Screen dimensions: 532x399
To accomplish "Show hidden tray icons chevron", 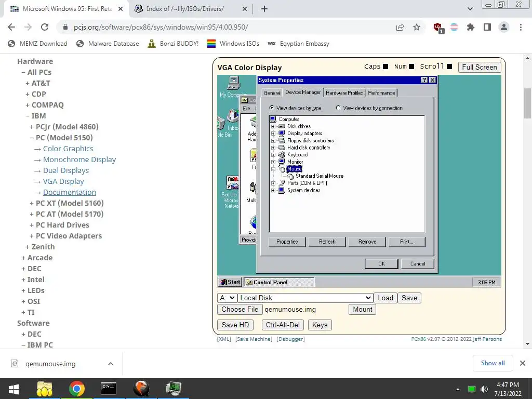I will click(x=458, y=389).
